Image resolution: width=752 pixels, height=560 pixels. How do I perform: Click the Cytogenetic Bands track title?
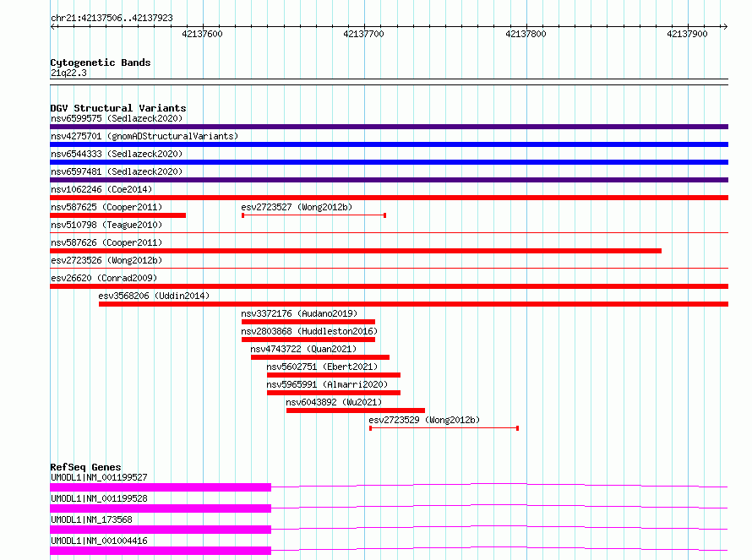coord(101,63)
